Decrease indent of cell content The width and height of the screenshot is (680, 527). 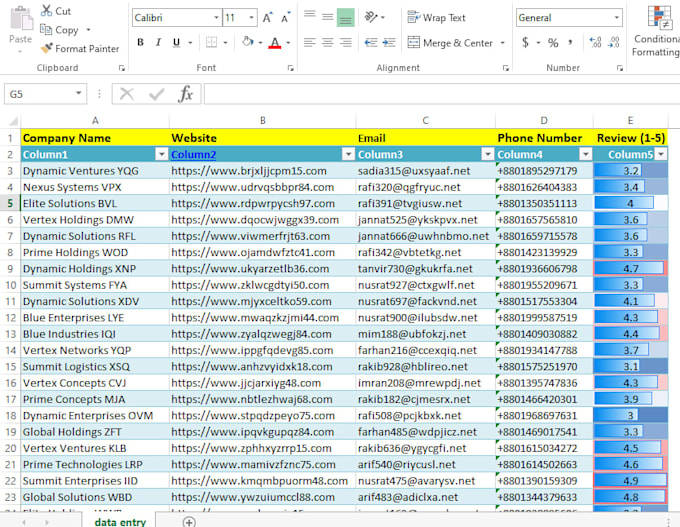[x=371, y=43]
